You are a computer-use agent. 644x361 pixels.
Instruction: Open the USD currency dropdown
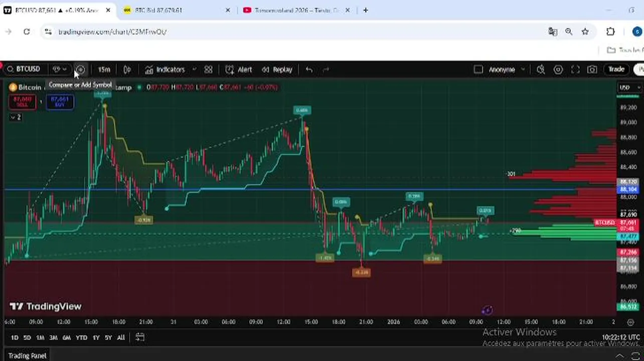pyautogui.click(x=630, y=87)
